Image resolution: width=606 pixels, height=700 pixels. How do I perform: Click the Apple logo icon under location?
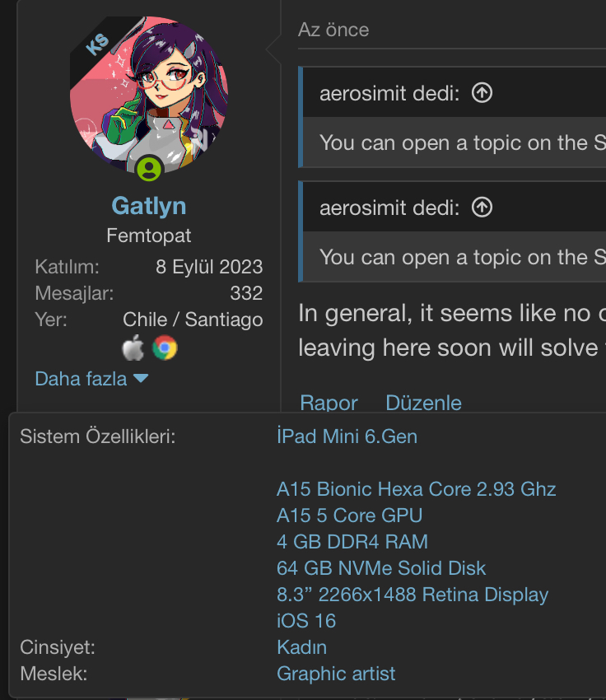click(133, 348)
